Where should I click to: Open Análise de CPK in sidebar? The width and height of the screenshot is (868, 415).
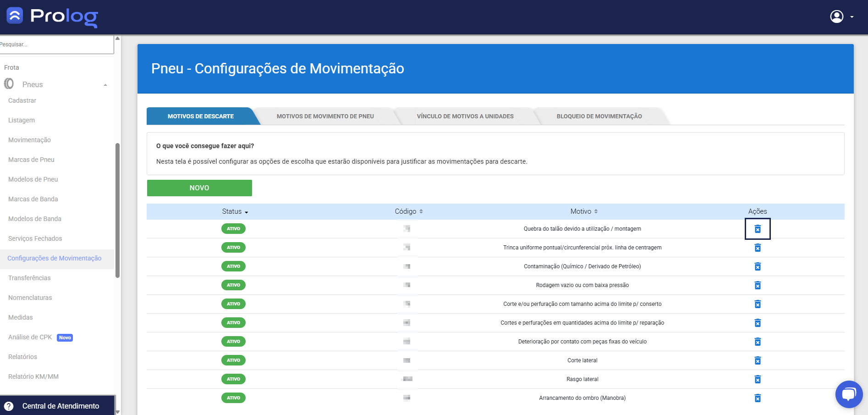[x=30, y=337]
